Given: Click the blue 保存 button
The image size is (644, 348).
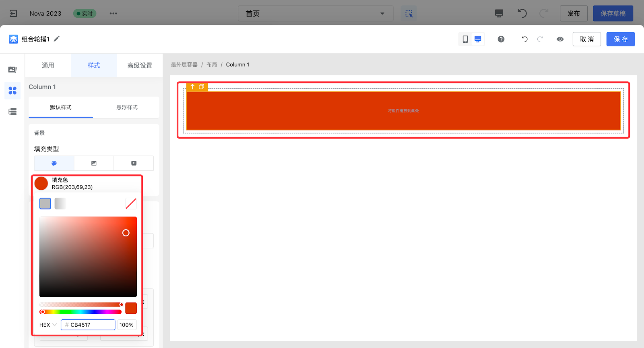Looking at the screenshot, I should pyautogui.click(x=620, y=39).
